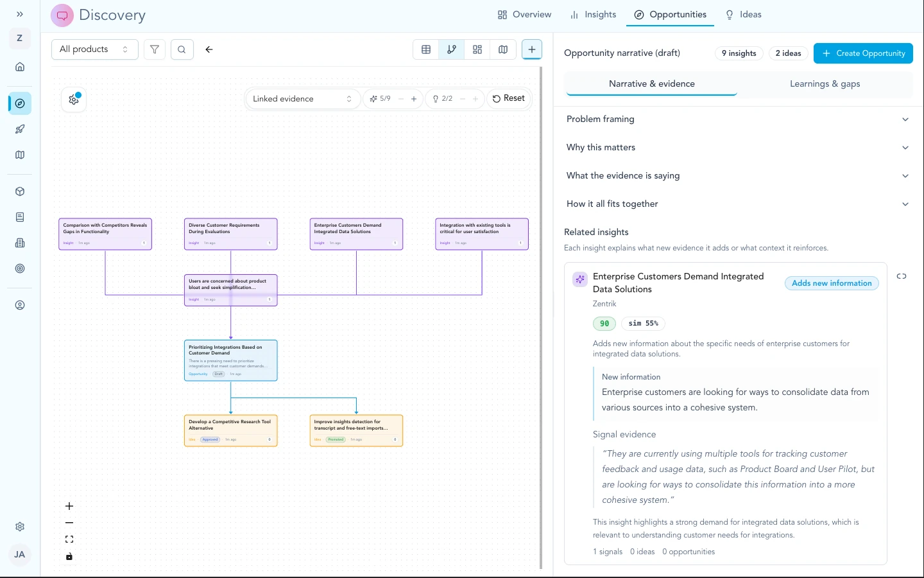Open the All products dropdown
The image size is (924, 578).
coord(94,49)
